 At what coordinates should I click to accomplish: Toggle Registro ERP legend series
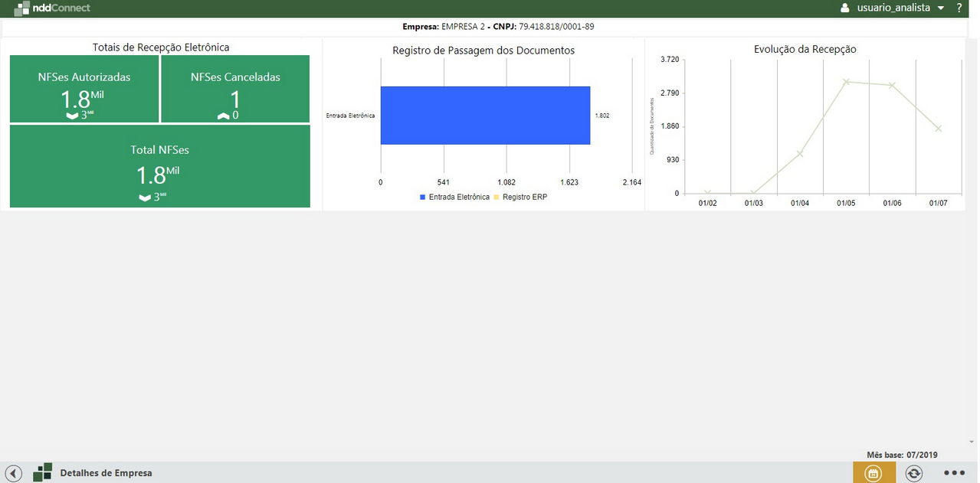(525, 197)
